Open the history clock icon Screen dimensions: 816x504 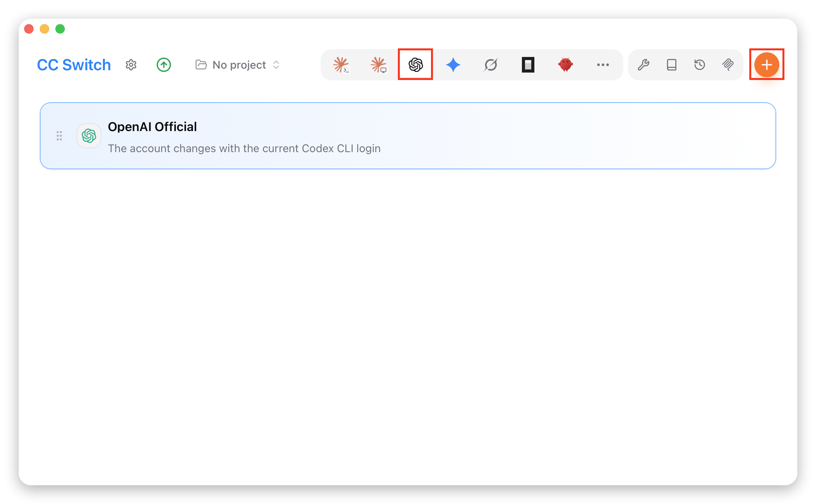pyautogui.click(x=700, y=65)
